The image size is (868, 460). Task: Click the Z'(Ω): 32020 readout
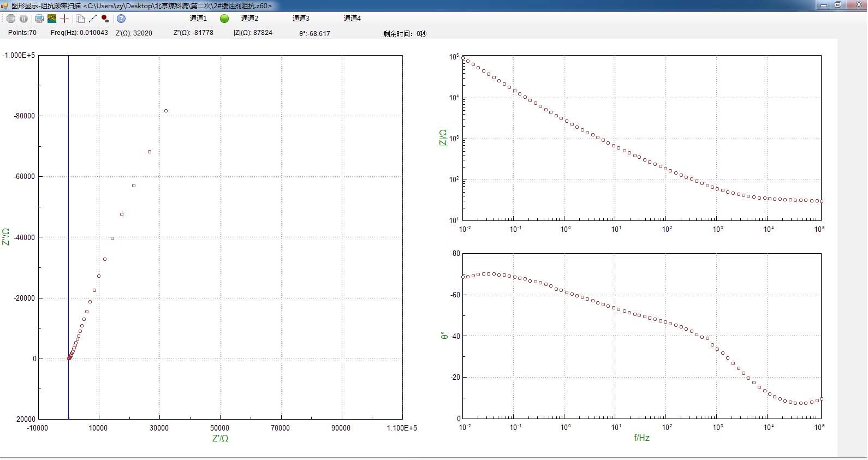coord(134,33)
